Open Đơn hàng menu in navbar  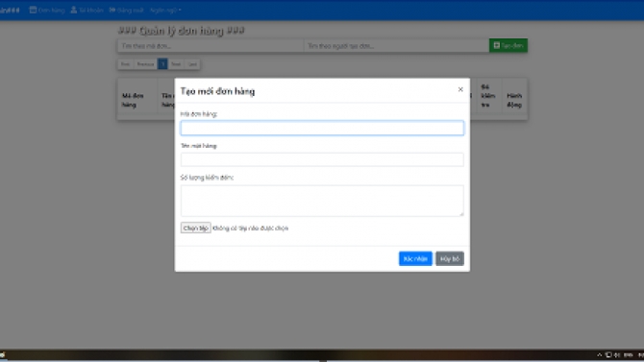click(47, 10)
